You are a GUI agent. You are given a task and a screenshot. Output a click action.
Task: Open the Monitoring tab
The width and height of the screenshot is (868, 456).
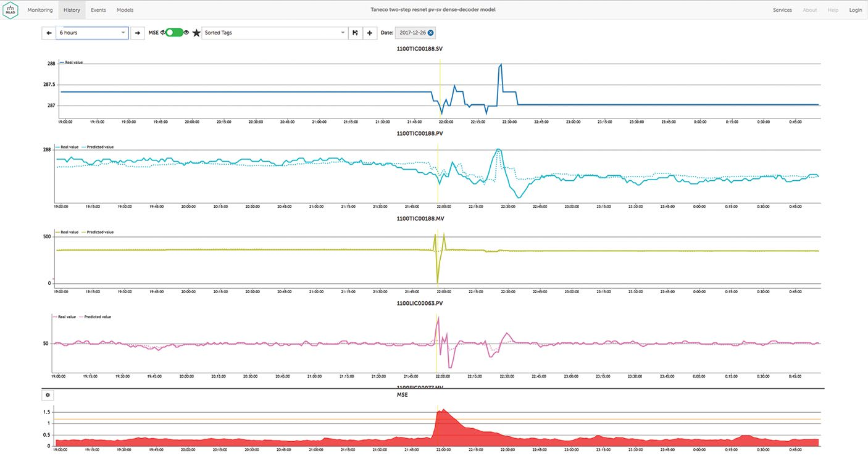(40, 10)
